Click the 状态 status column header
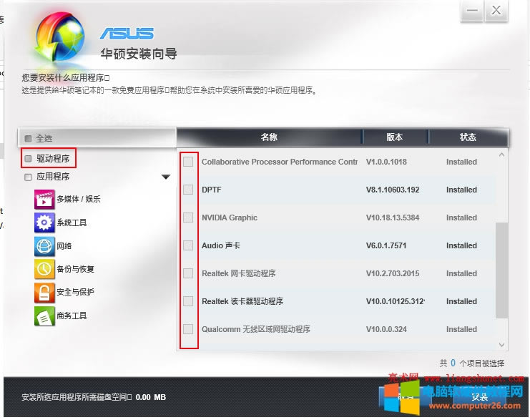The image size is (530, 420). coord(468,137)
